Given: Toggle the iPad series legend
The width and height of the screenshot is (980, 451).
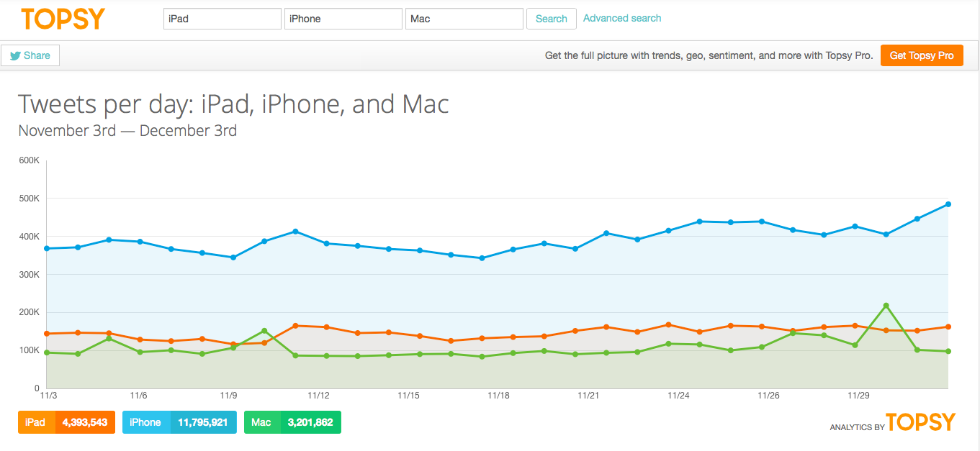Looking at the screenshot, I should 36,422.
